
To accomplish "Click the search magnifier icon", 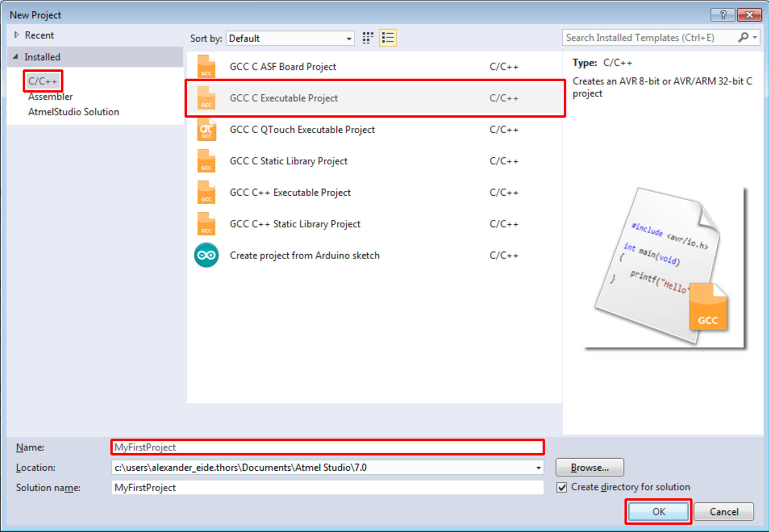I will [743, 37].
